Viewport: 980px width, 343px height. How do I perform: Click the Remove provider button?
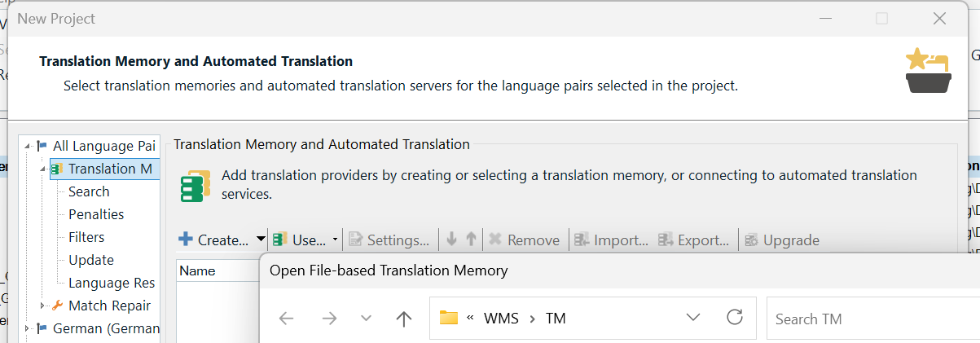click(524, 240)
